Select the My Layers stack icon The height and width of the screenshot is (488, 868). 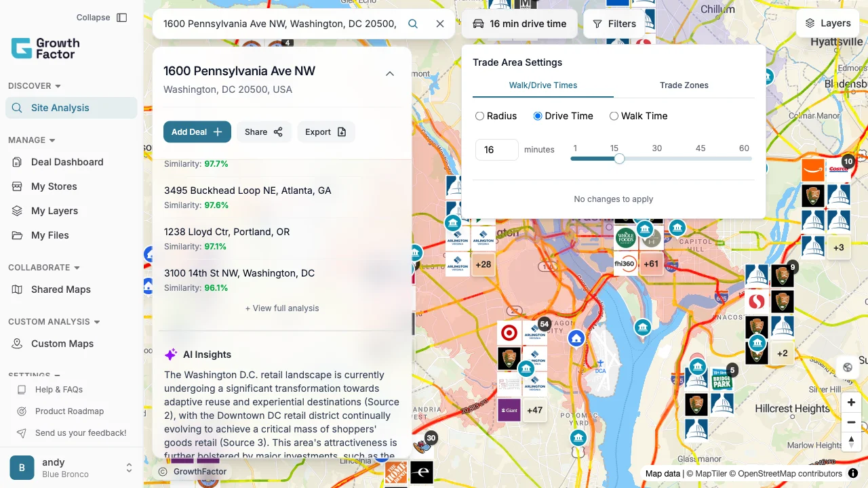15,211
